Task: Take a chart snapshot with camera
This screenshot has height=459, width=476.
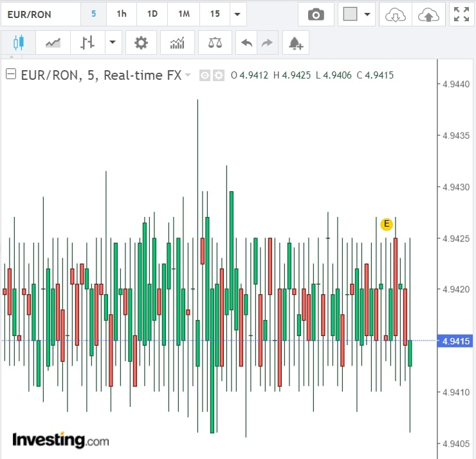Action: (x=316, y=14)
